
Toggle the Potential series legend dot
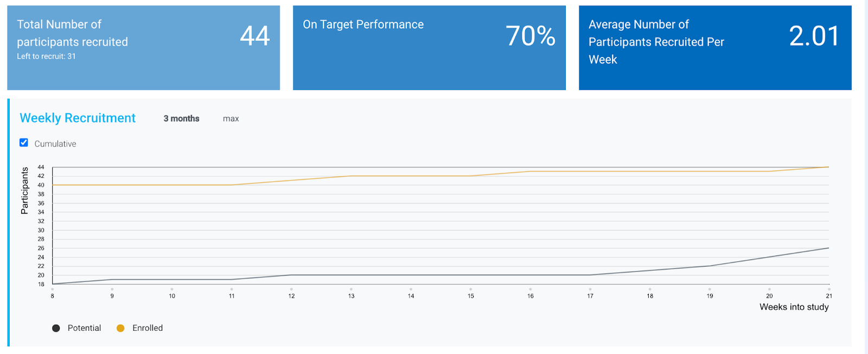[x=56, y=328]
